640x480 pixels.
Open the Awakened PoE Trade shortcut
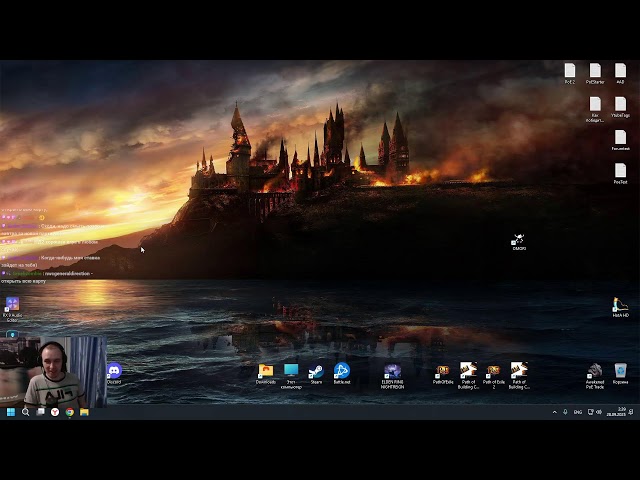595,376
